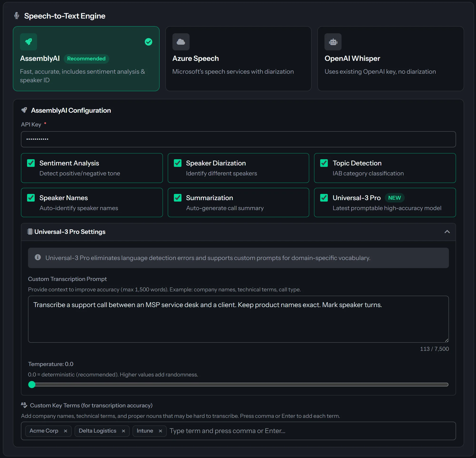Screen dimensions: 476x458
Task: Click the info icon in the Universal-3 Pro notice
Action: (38, 257)
